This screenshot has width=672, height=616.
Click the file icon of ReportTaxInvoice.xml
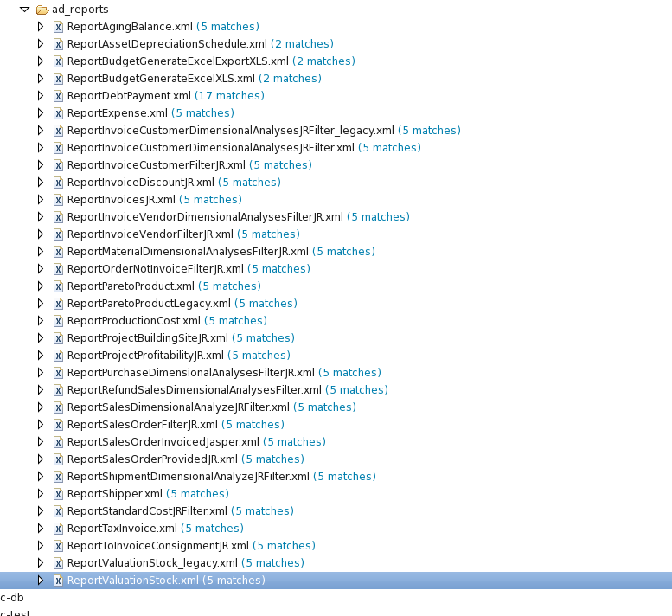pos(58,529)
